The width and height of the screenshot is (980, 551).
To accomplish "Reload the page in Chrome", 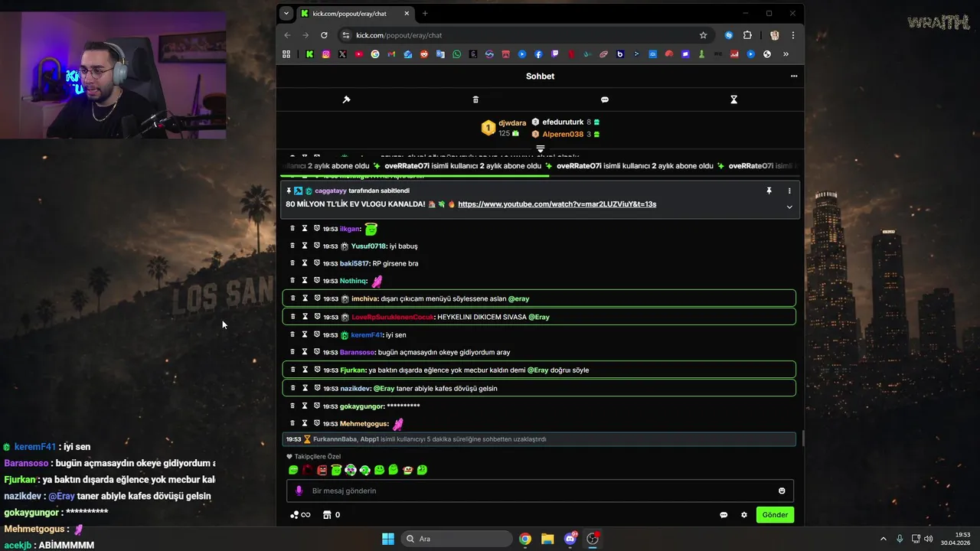I will point(324,35).
